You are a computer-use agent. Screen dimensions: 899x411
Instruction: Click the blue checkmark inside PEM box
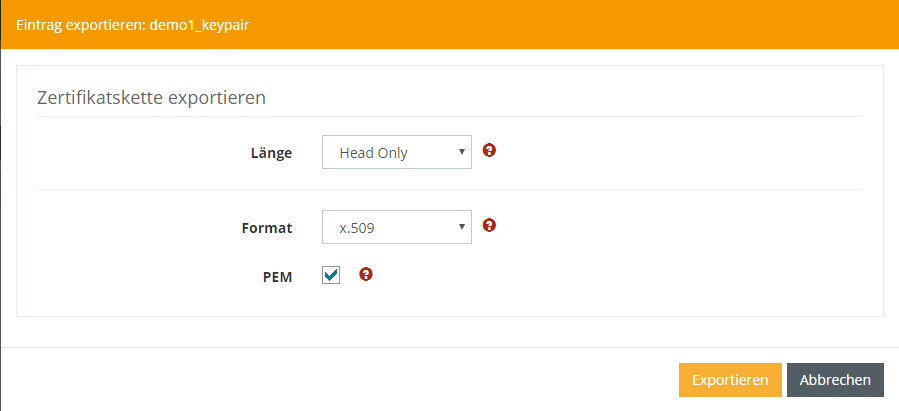(x=331, y=275)
